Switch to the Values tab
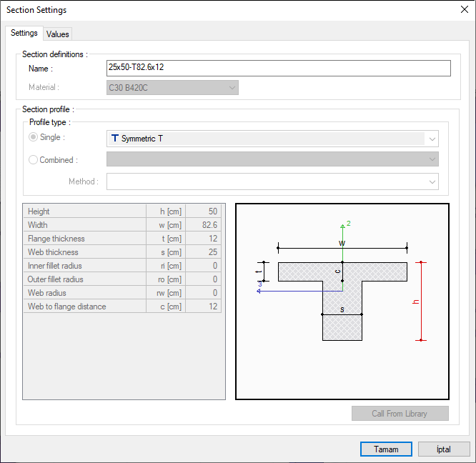The width and height of the screenshot is (476, 463). pos(57,34)
